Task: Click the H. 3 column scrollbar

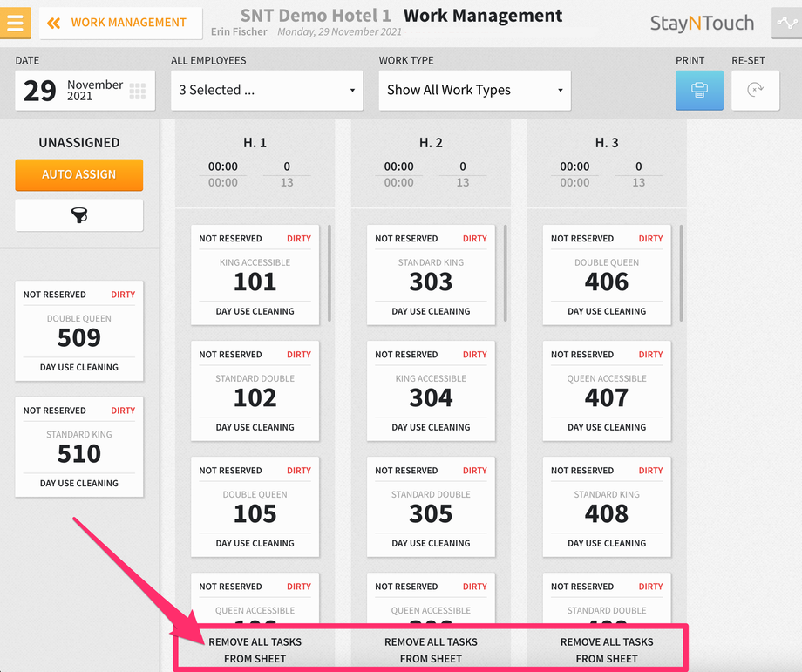Action: tap(682, 273)
